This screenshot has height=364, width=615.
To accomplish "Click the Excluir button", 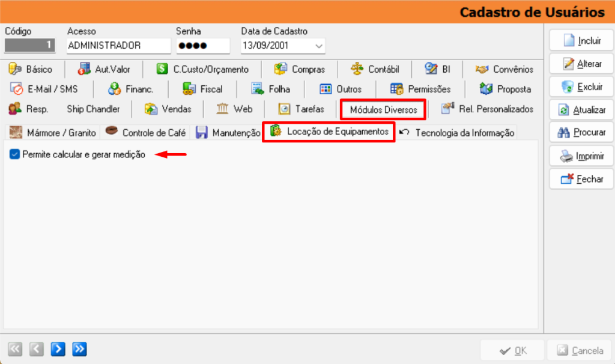I will pyautogui.click(x=581, y=86).
